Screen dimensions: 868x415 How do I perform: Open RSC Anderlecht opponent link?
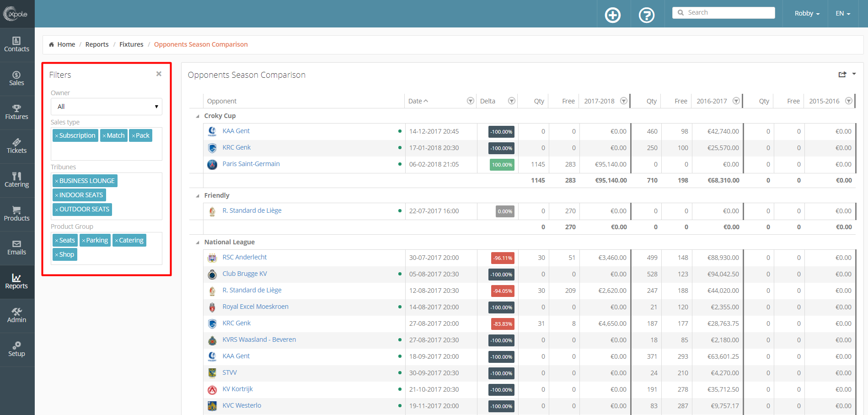245,257
